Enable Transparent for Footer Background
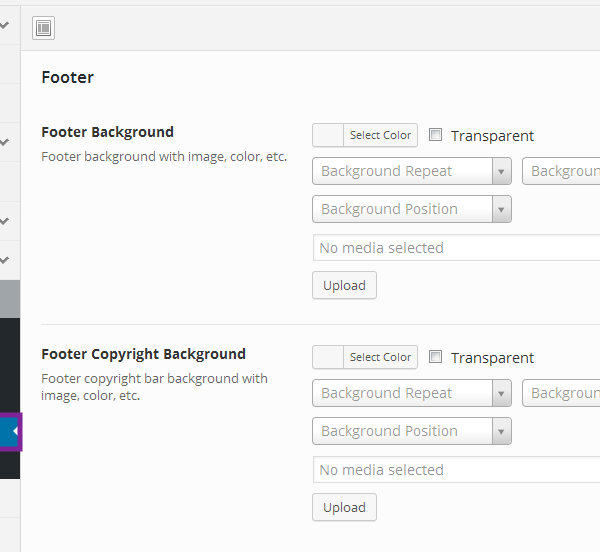600x552 pixels. click(436, 135)
